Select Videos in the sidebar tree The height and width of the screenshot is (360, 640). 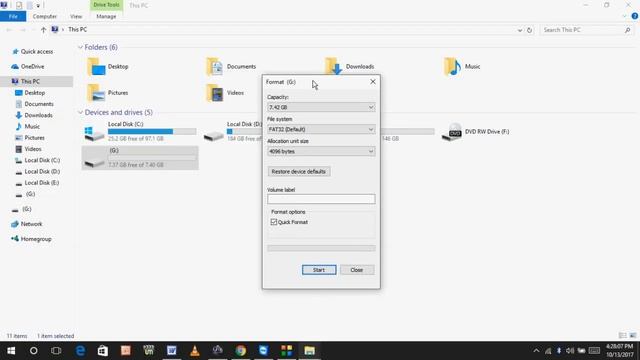[33, 149]
